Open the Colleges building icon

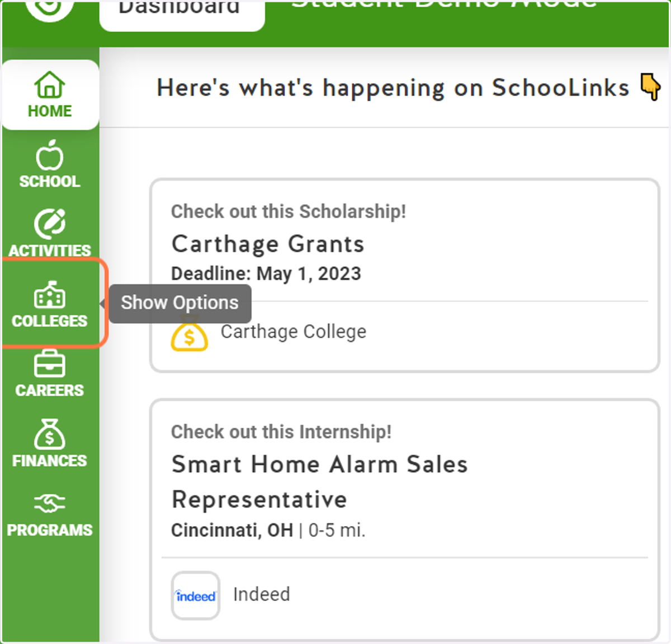[50, 295]
